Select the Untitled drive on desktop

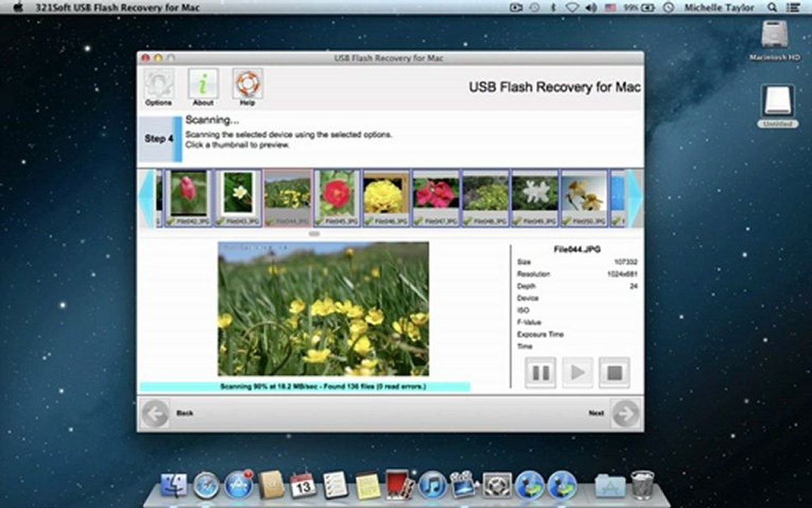(x=778, y=102)
